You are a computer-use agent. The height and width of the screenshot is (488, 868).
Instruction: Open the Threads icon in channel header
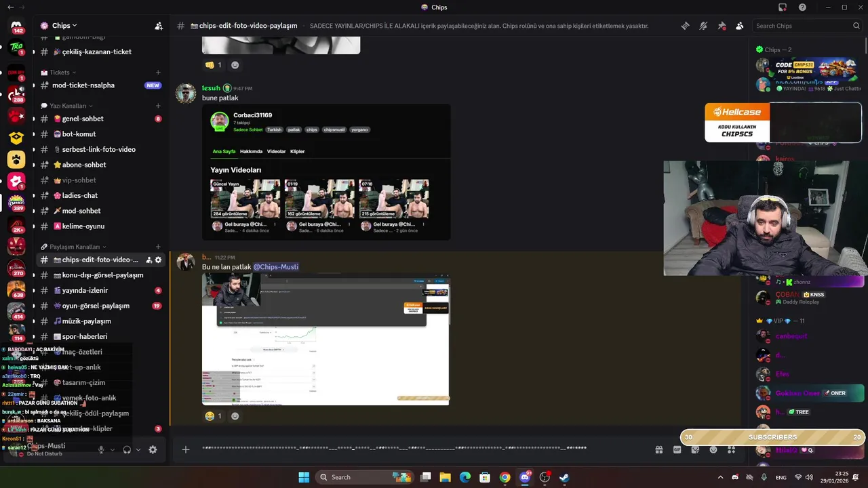pyautogui.click(x=686, y=26)
